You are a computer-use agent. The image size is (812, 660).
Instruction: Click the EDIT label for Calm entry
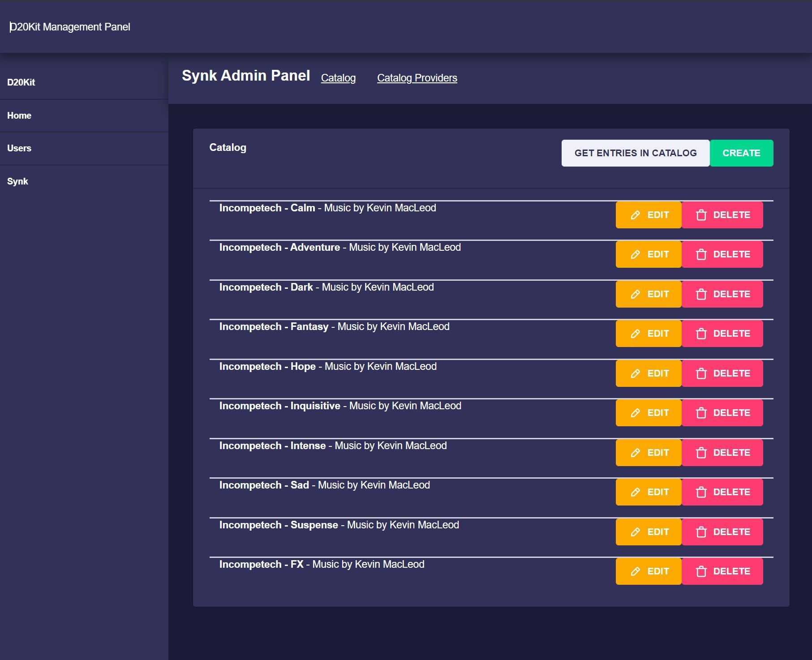pos(658,215)
